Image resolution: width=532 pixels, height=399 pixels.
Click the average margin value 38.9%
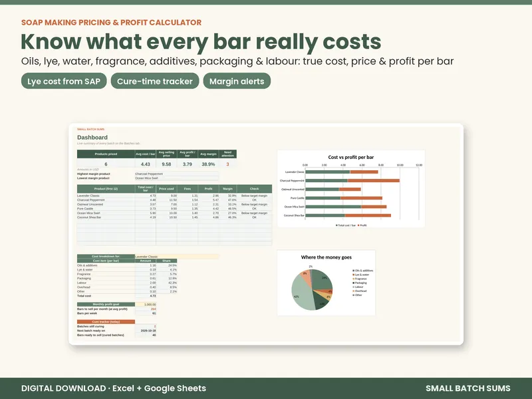[208, 164]
